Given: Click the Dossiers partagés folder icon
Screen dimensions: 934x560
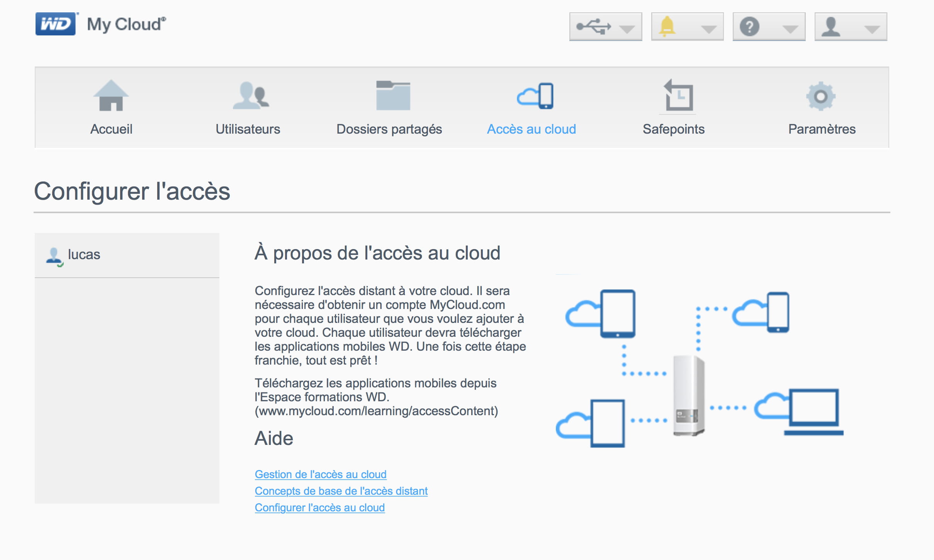Looking at the screenshot, I should click(393, 95).
